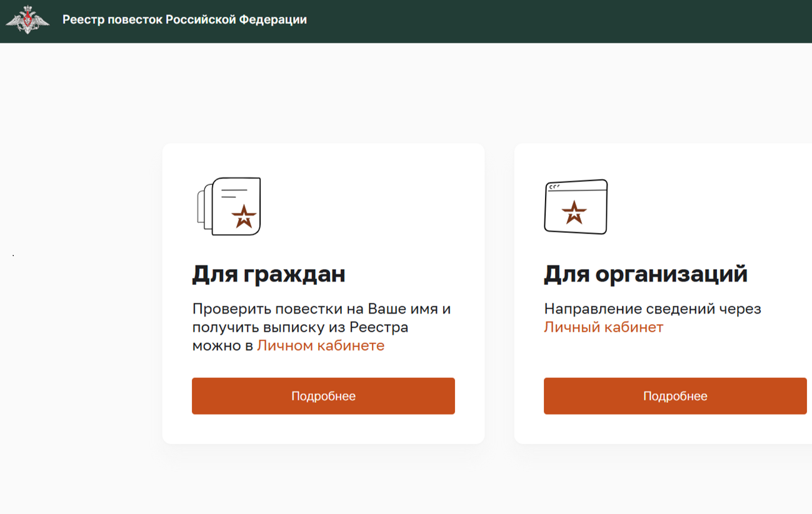
Task: Click the red star on the document icon
Action: [244, 216]
